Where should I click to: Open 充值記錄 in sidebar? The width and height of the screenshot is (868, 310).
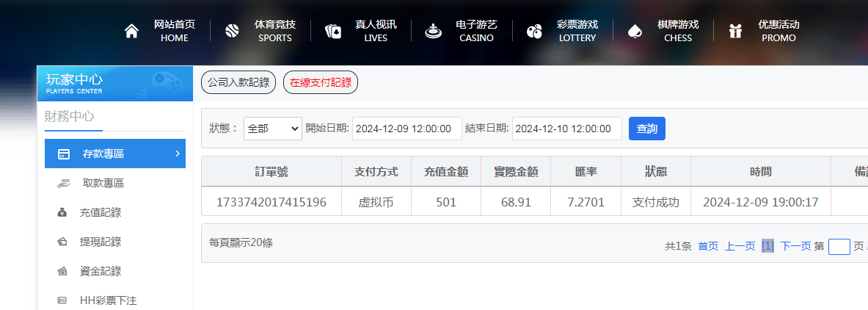tap(100, 212)
